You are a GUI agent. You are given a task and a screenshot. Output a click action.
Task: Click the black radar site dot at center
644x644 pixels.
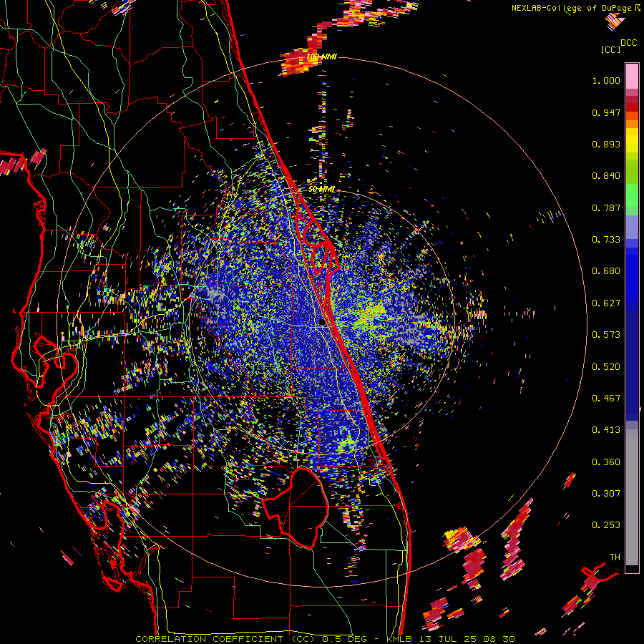click(323, 323)
